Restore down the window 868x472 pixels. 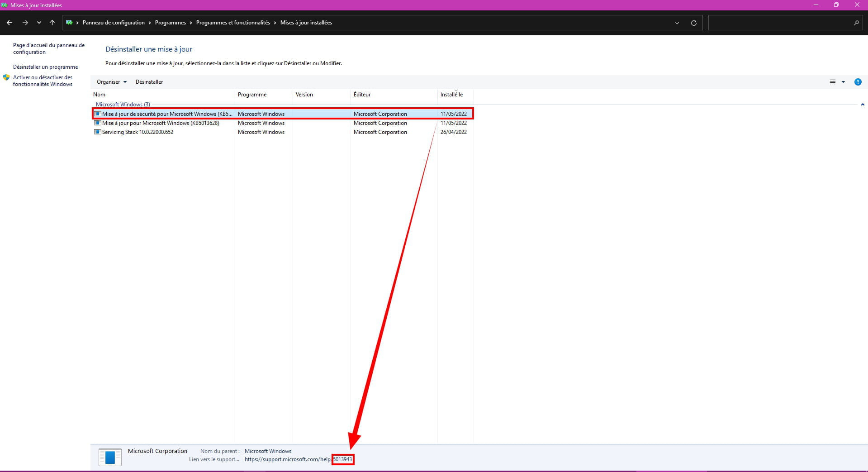tap(836, 5)
